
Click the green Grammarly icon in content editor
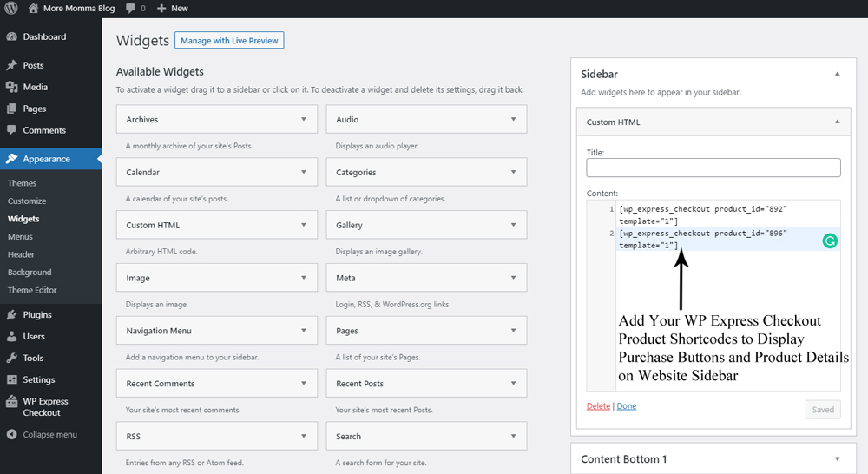829,240
